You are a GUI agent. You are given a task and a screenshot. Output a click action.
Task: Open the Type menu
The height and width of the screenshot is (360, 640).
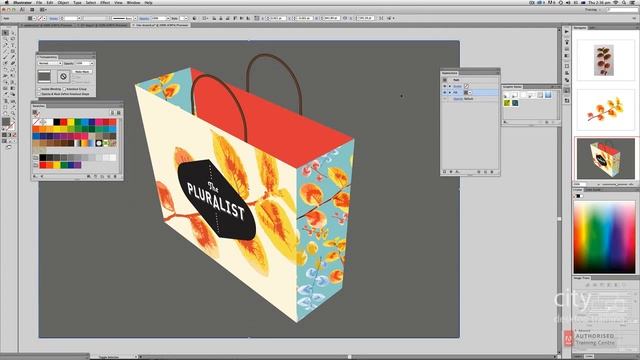pyautogui.click(x=77, y=2)
